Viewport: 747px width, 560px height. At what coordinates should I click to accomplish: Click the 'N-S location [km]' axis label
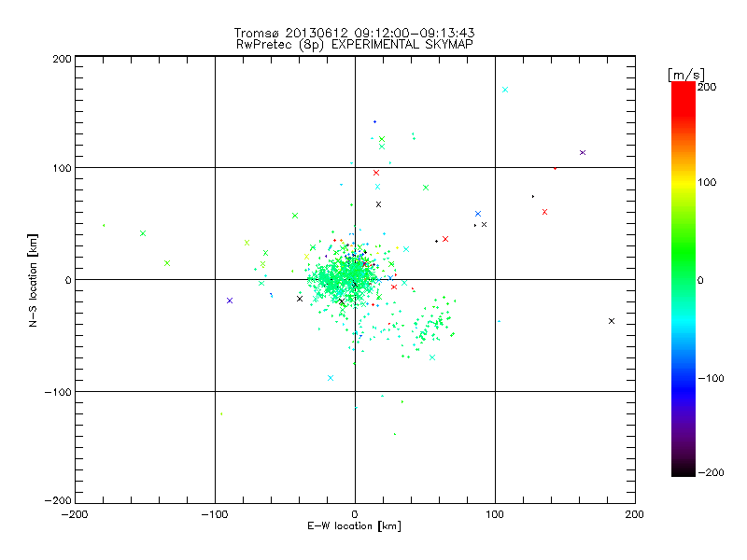pos(33,280)
